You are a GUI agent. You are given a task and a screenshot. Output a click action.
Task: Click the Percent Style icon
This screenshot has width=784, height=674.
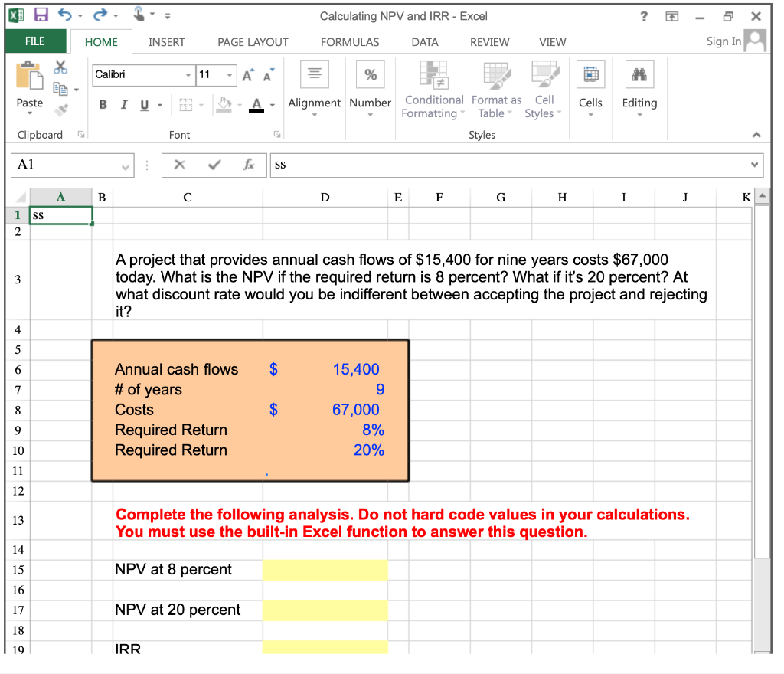(370, 74)
